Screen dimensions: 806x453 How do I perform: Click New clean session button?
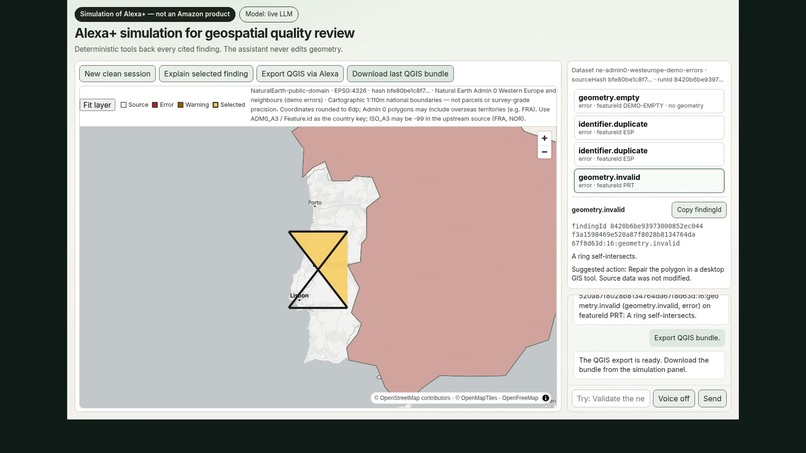pos(117,74)
